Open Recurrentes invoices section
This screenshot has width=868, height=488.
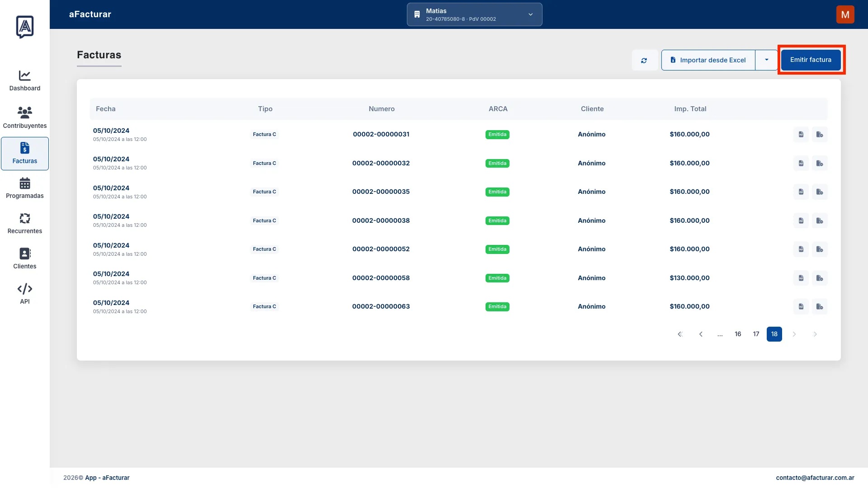pos(25,224)
